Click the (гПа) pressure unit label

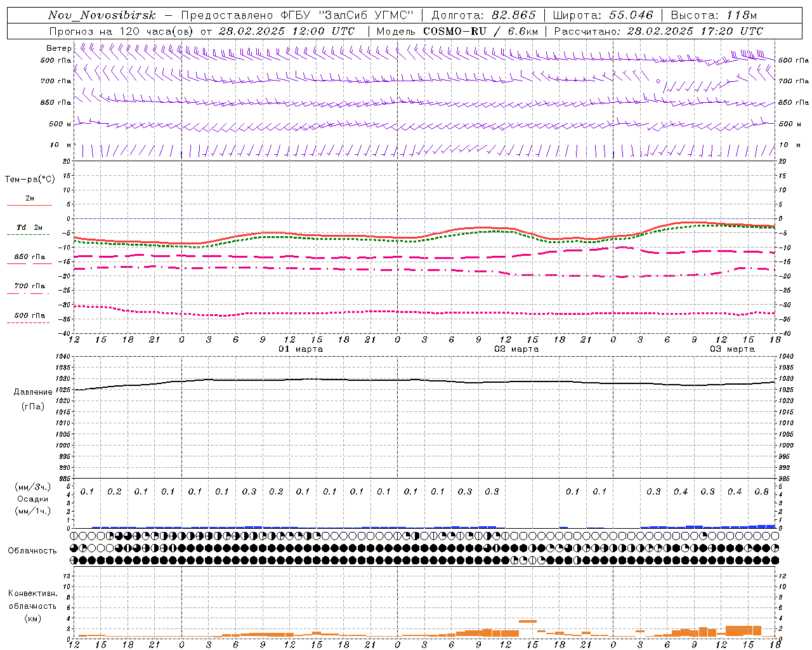click(33, 406)
